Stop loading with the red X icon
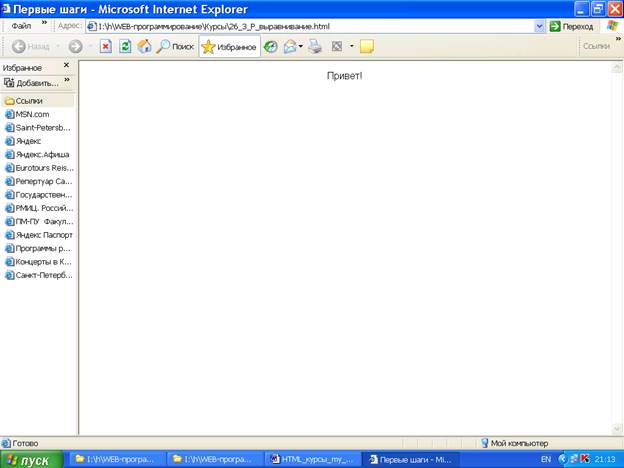Image resolution: width=624 pixels, height=468 pixels. (105, 47)
